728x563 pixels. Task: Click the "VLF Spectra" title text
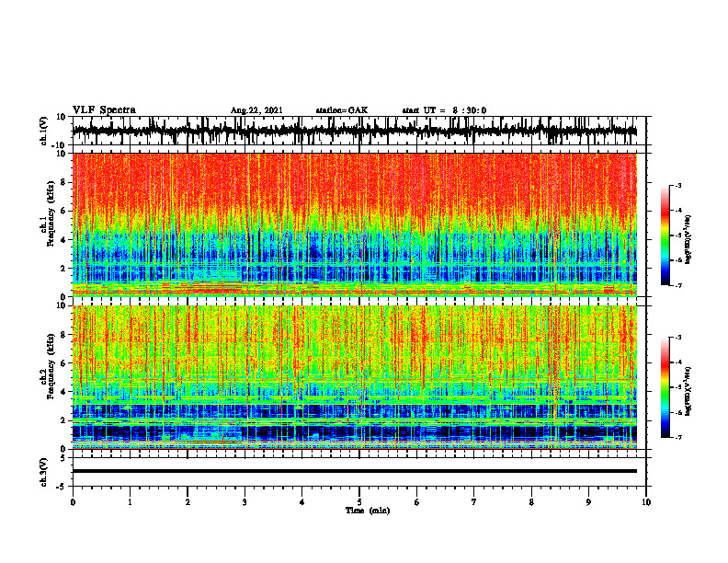(x=104, y=109)
